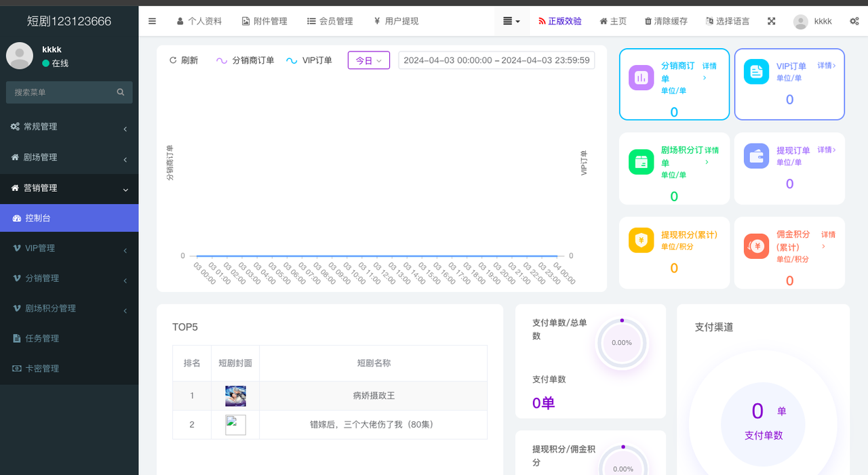Open the 选择语言 language selector
Viewport: 868px width, 475px height.
point(728,21)
